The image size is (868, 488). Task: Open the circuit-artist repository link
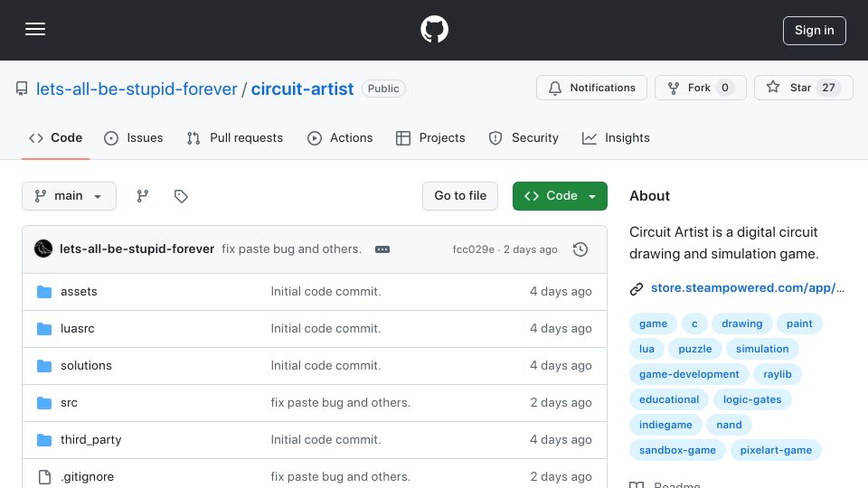tap(302, 89)
